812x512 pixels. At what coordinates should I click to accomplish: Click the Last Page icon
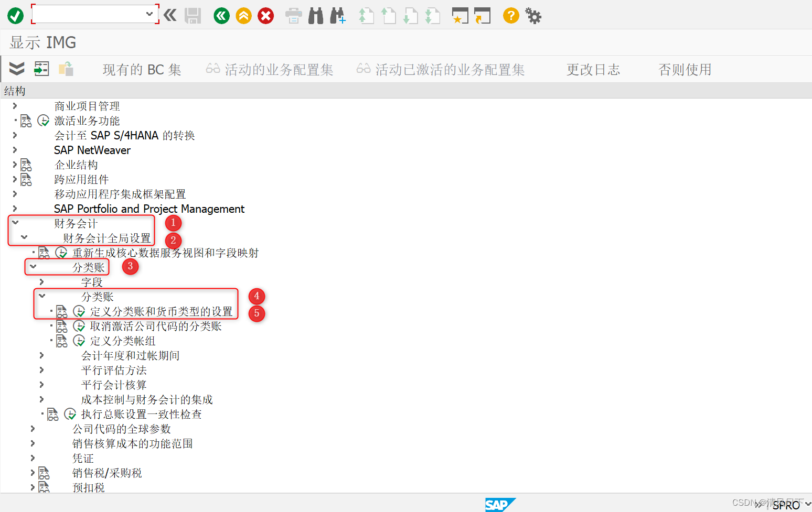pyautogui.click(x=432, y=16)
